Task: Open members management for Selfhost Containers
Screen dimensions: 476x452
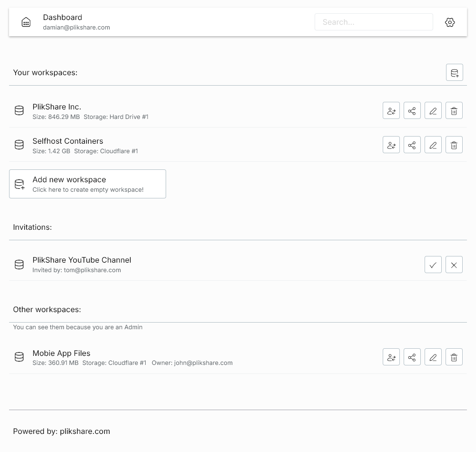Action: click(391, 145)
